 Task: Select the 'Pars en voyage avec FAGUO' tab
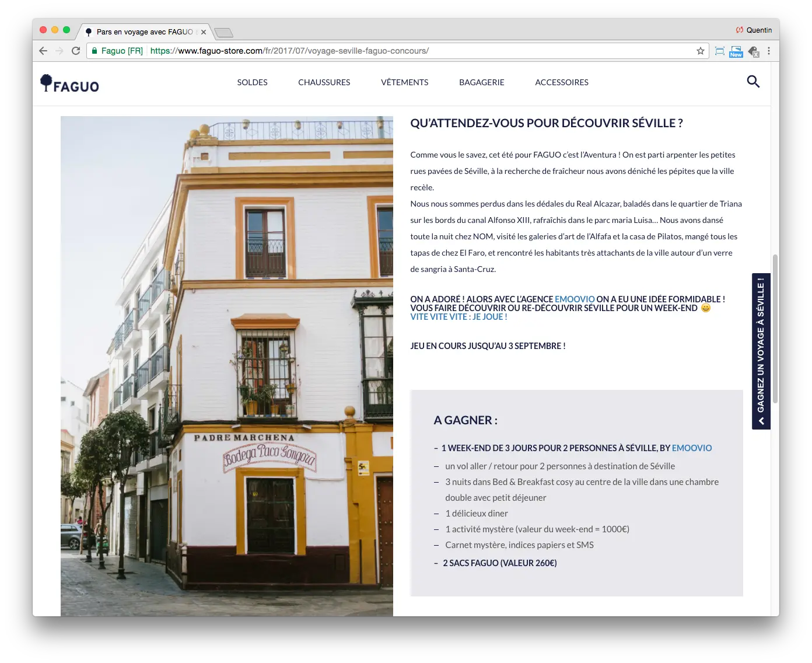pyautogui.click(x=144, y=32)
